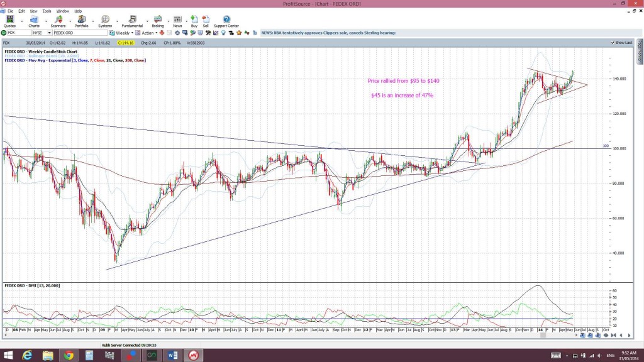Open the Scanners toolbar icon

[58, 19]
